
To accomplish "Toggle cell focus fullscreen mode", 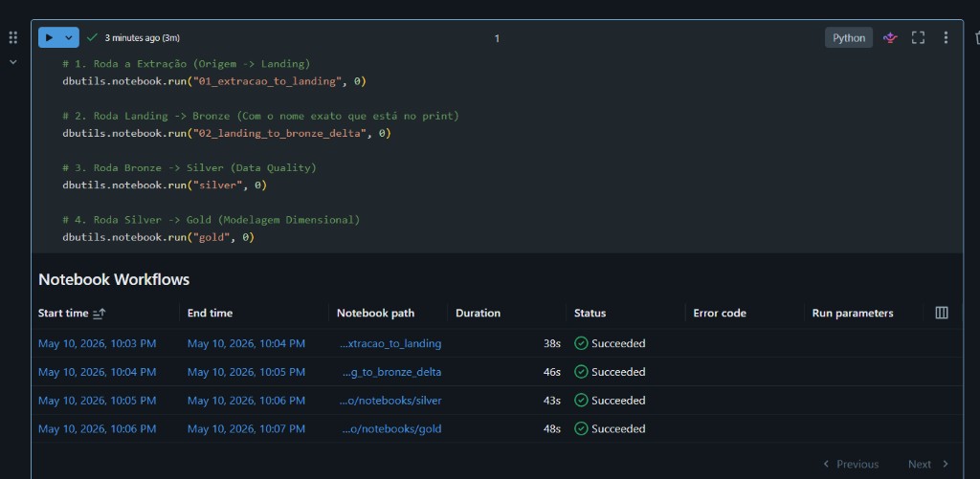I will tap(918, 37).
